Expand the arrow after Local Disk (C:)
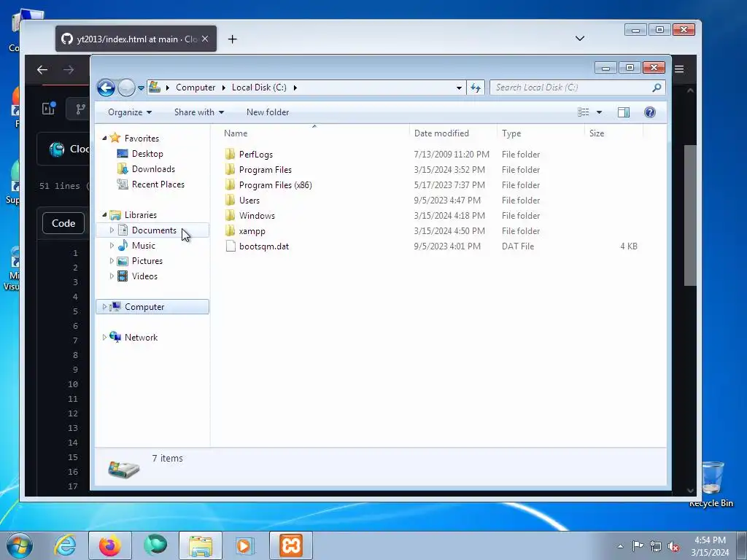This screenshot has height=560, width=747. pyautogui.click(x=295, y=87)
